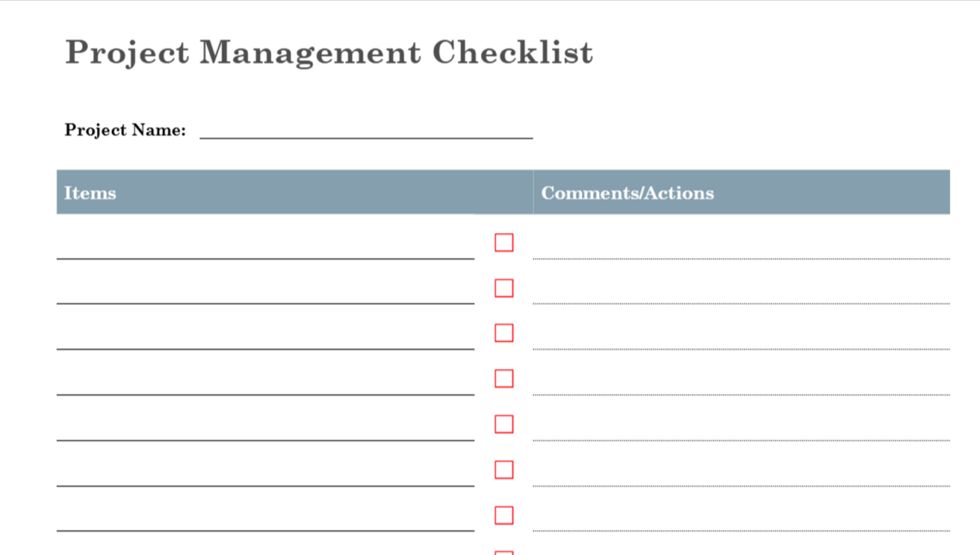The height and width of the screenshot is (555, 980).
Task: Select the Comments/Actions column header
Action: point(627,193)
